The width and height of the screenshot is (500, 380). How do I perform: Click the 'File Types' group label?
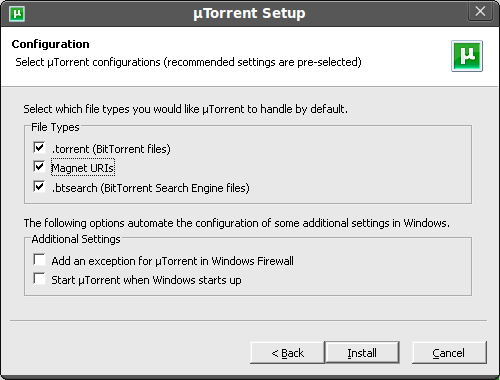pyautogui.click(x=55, y=127)
